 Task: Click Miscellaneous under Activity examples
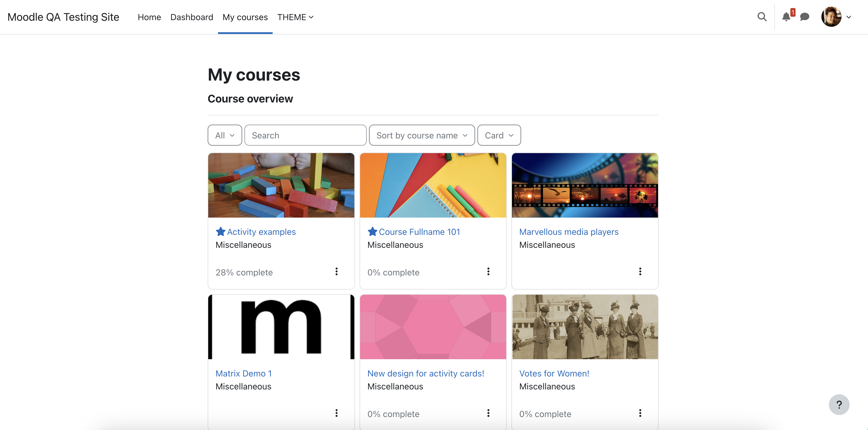click(x=243, y=245)
